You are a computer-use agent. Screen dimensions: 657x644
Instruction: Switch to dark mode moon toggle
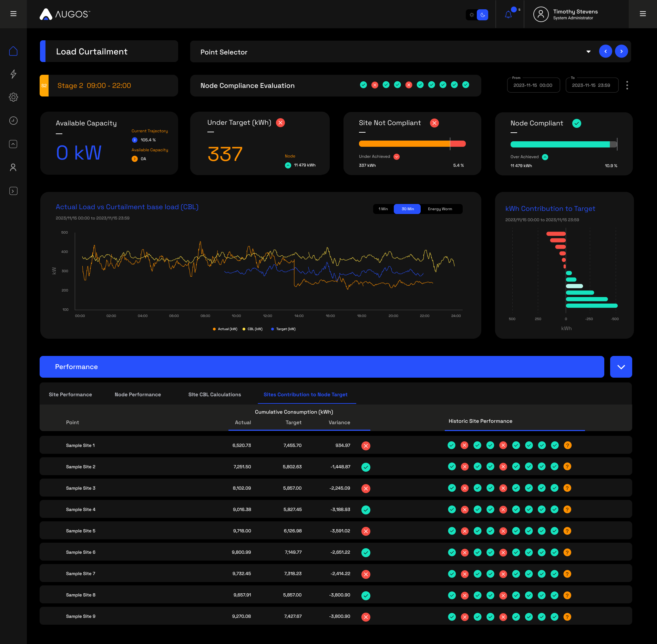[x=483, y=15]
